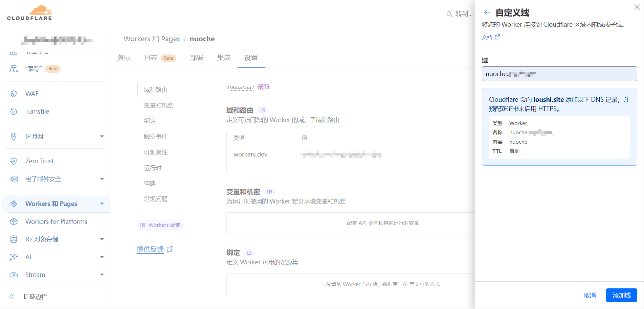The width and height of the screenshot is (644, 309).
Task: Click the Workers 和 Pages diamond icon
Action: [14, 204]
